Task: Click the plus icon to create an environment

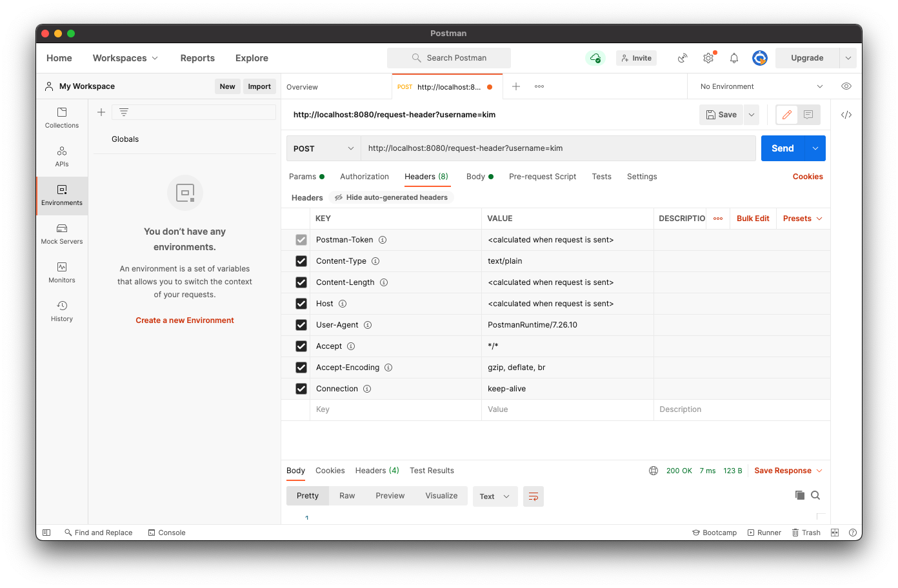Action: click(101, 112)
